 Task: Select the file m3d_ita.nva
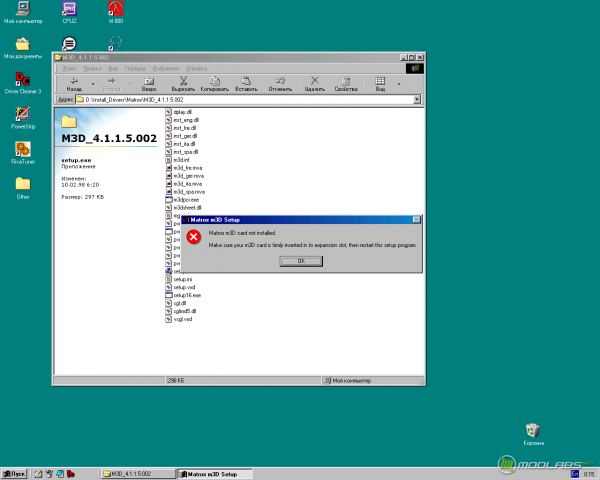coord(184,184)
